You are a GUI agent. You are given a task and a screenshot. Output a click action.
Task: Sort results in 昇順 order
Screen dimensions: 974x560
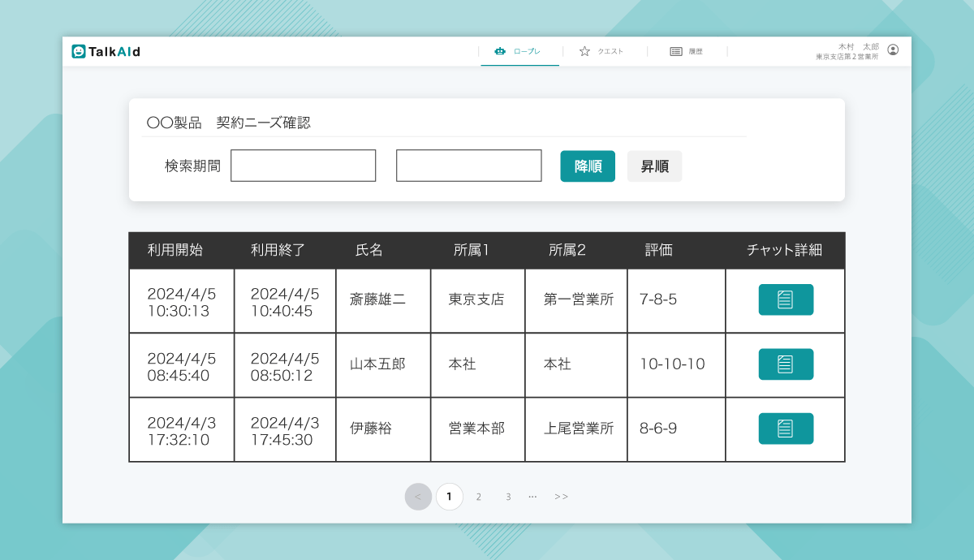654,166
